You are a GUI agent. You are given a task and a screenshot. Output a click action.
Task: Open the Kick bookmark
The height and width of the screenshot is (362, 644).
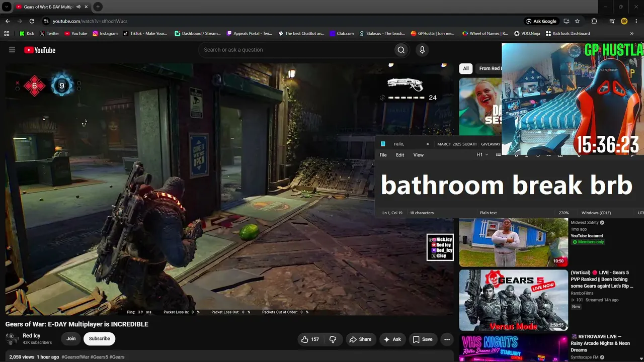click(27, 34)
